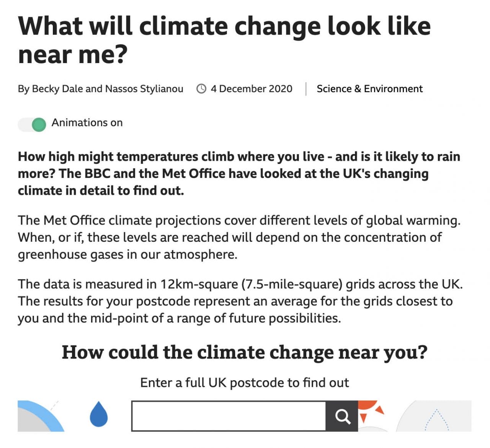This screenshot has height=448, width=490.
Task: Turn off the Animations switch
Action: (x=33, y=124)
